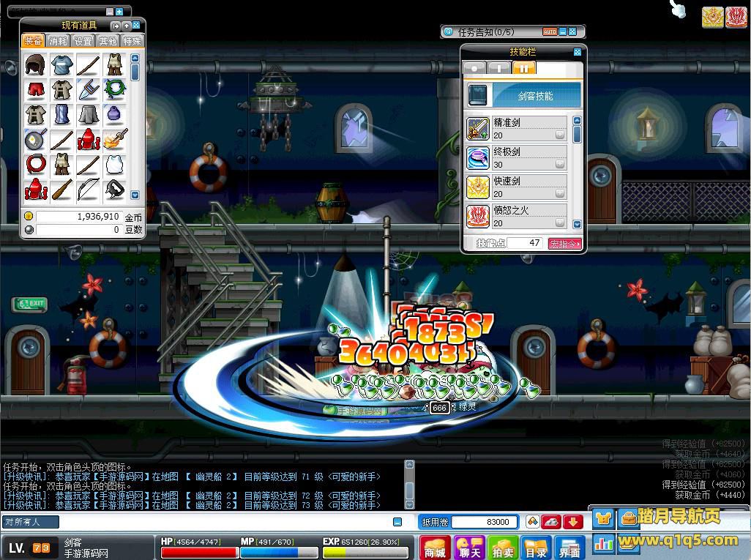Click the 精准剑 sword skill icon
Viewport: 751px width, 560px height.
(x=478, y=129)
